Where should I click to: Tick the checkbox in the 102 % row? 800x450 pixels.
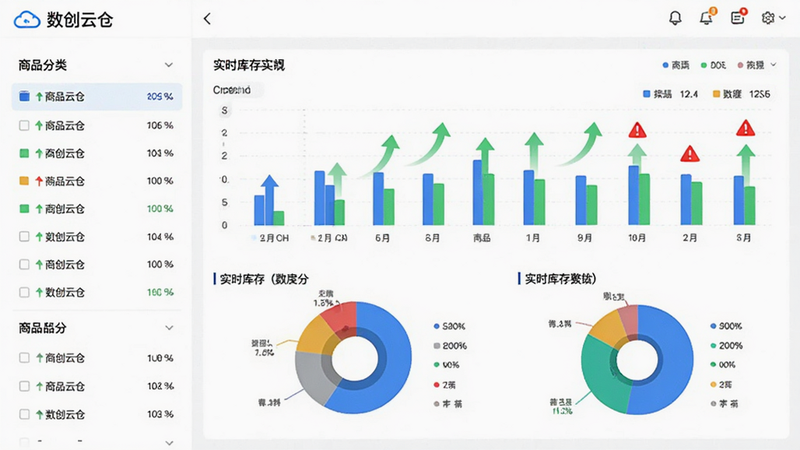coord(24,386)
